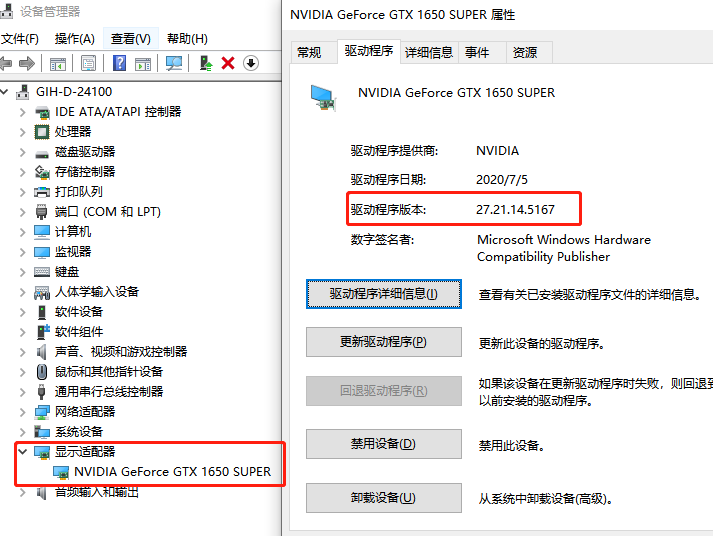Click the red X uninstall device icon
The width and height of the screenshot is (713, 536).
click(228, 63)
